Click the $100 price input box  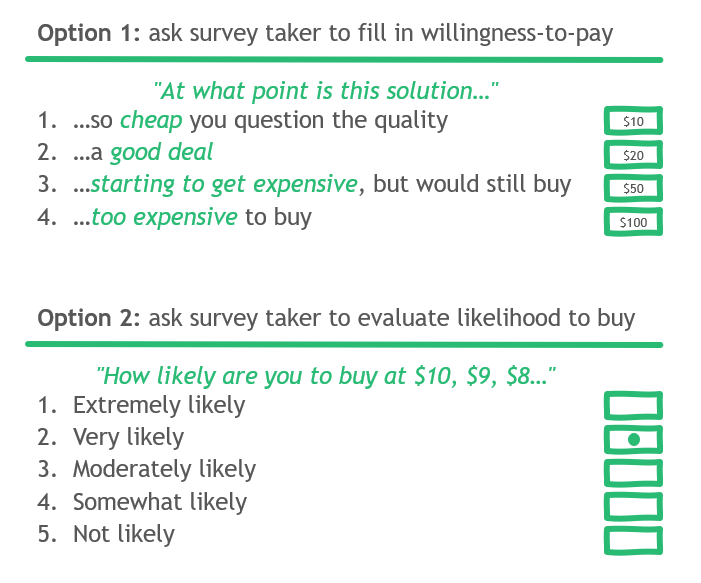pos(633,222)
